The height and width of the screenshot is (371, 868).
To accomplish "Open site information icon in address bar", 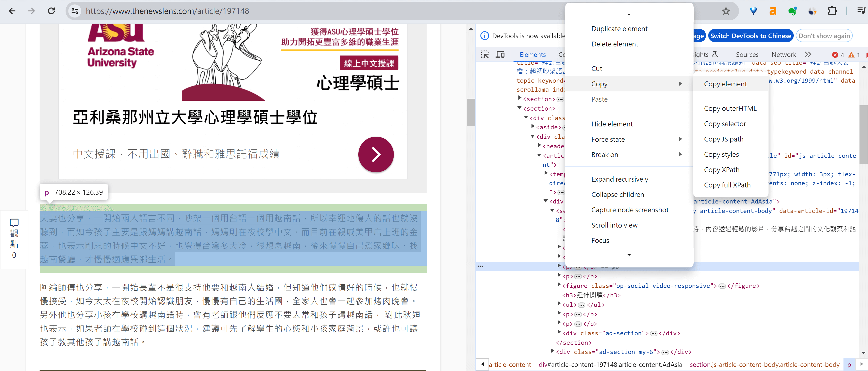I will click(x=75, y=11).
